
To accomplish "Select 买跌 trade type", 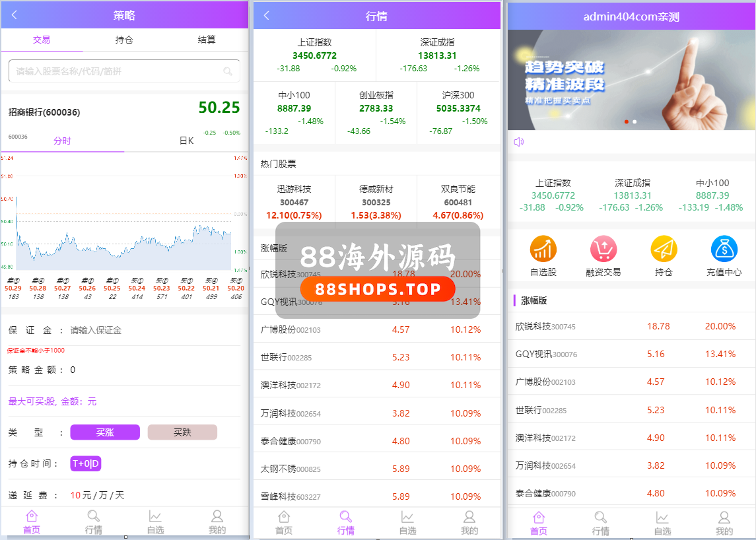I will point(182,432).
